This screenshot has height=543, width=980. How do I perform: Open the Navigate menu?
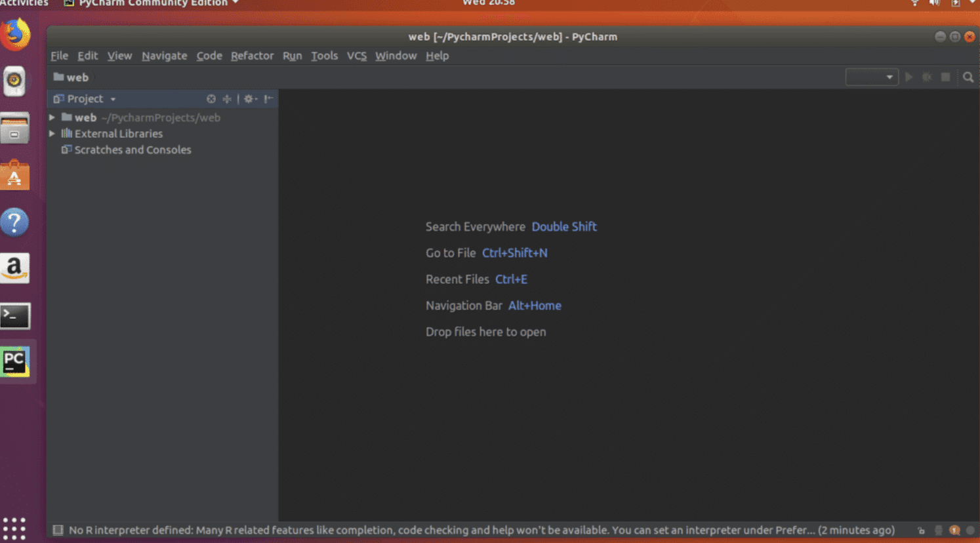point(164,56)
